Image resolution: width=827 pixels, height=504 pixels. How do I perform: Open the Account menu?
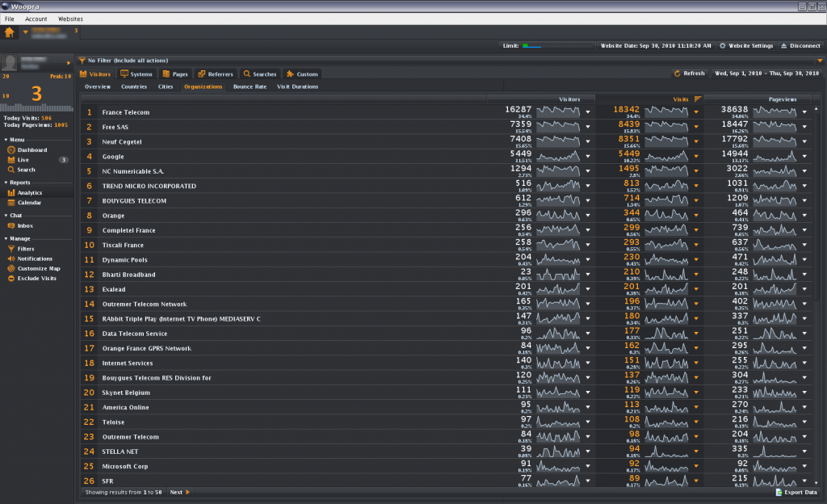(36, 19)
